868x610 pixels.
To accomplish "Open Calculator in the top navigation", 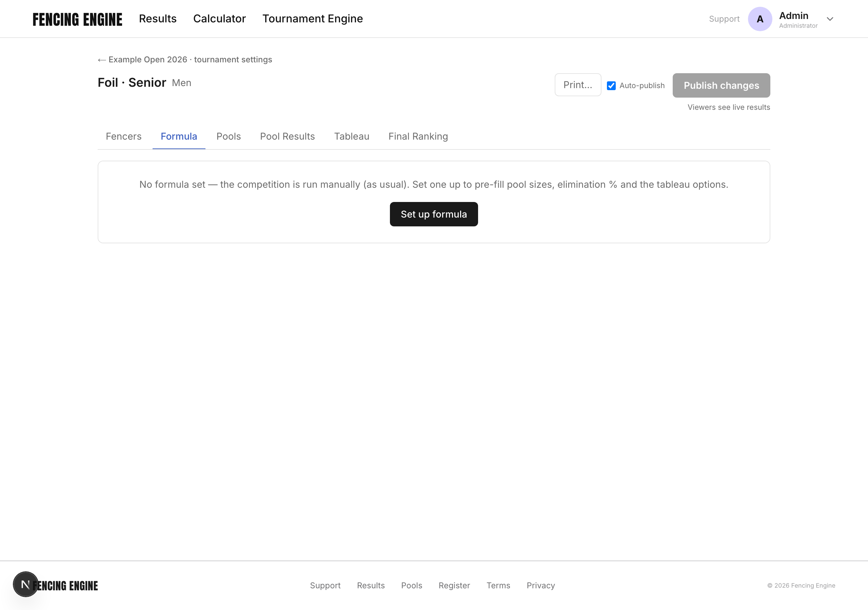I will click(x=219, y=19).
